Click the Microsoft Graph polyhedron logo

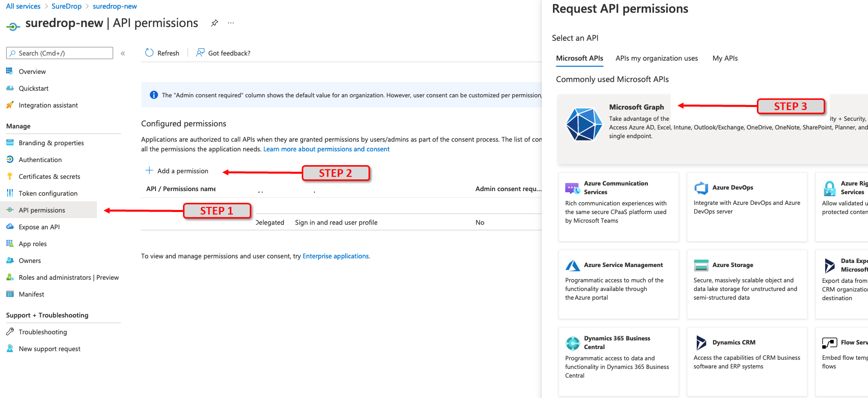[x=584, y=124]
